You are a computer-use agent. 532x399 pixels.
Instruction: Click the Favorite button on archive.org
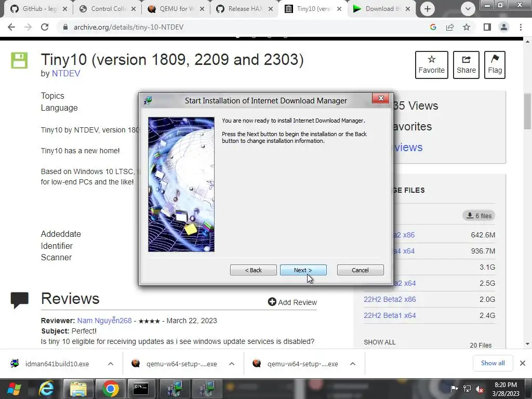432,65
